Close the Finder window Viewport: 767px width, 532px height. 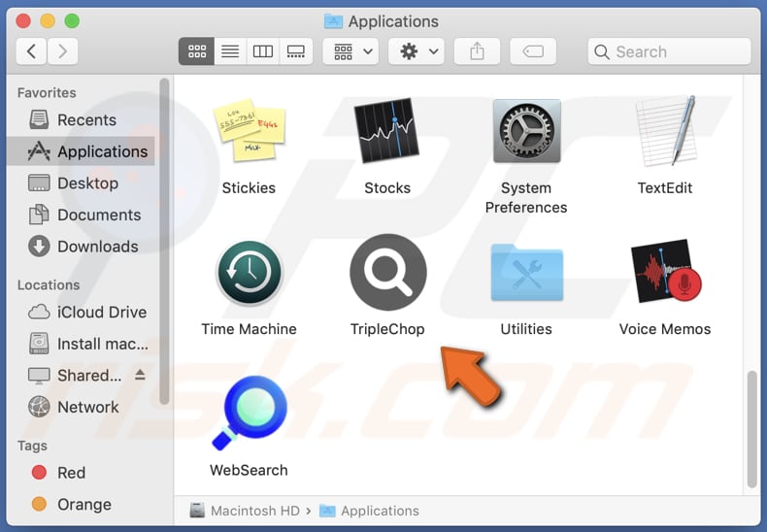pyautogui.click(x=23, y=21)
